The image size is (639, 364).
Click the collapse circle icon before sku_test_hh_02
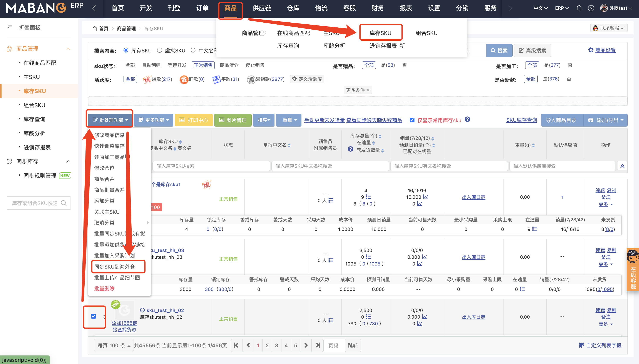pyautogui.click(x=142, y=310)
